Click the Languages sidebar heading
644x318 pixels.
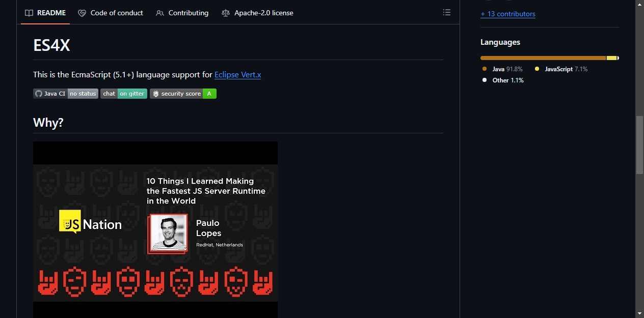pyautogui.click(x=500, y=42)
